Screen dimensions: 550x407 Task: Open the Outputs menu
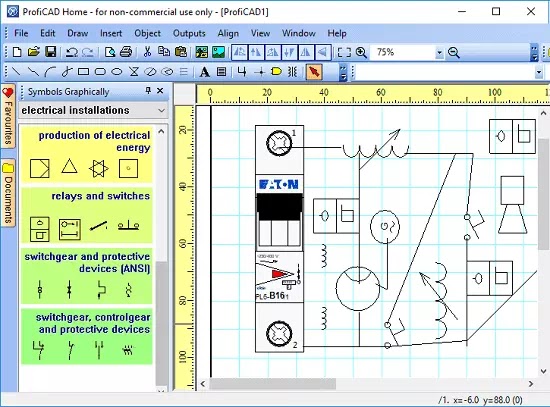(x=189, y=33)
